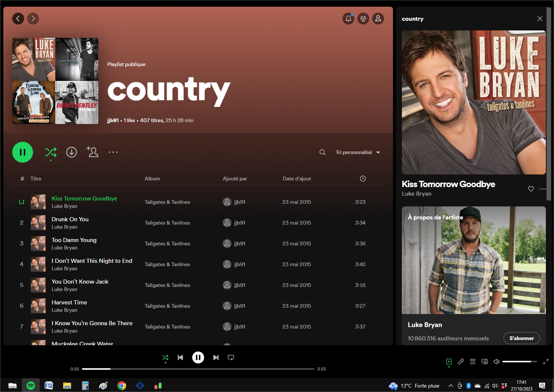Open File Explorer from the taskbar

coord(67,386)
